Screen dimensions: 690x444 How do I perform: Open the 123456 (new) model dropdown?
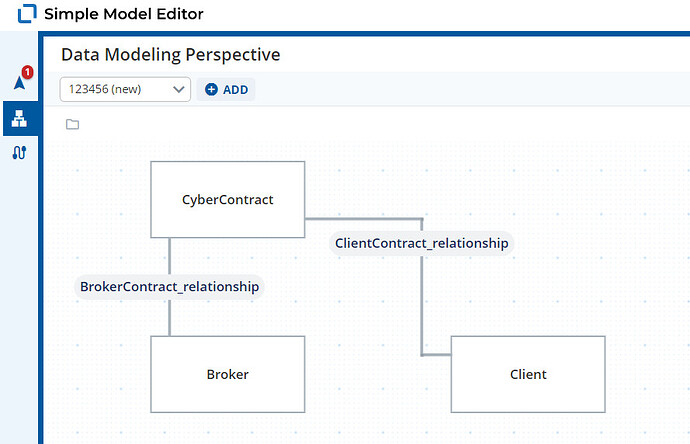(125, 89)
